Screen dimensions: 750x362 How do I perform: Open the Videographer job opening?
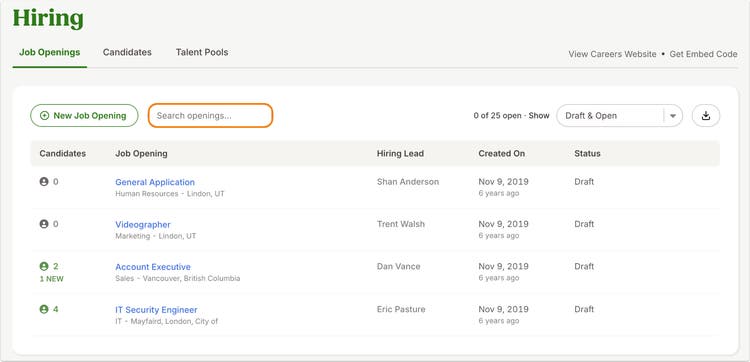[143, 225]
